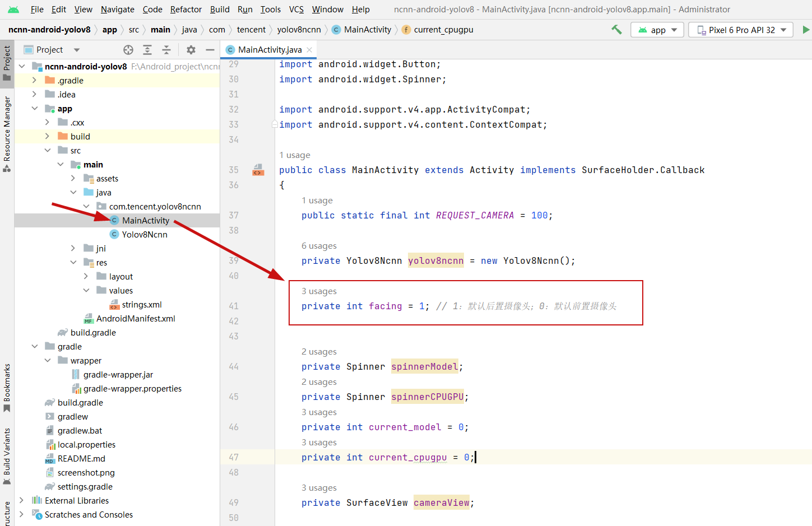Viewport: 812px width, 526px height.
Task: Open the Build Variants sidebar tab
Action: (x=7, y=456)
